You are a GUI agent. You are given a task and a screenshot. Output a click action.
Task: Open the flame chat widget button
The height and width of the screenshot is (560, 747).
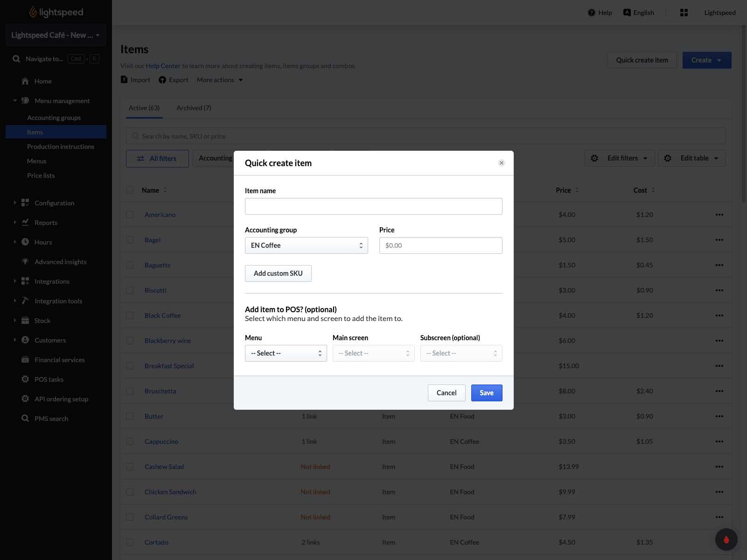pos(726,540)
